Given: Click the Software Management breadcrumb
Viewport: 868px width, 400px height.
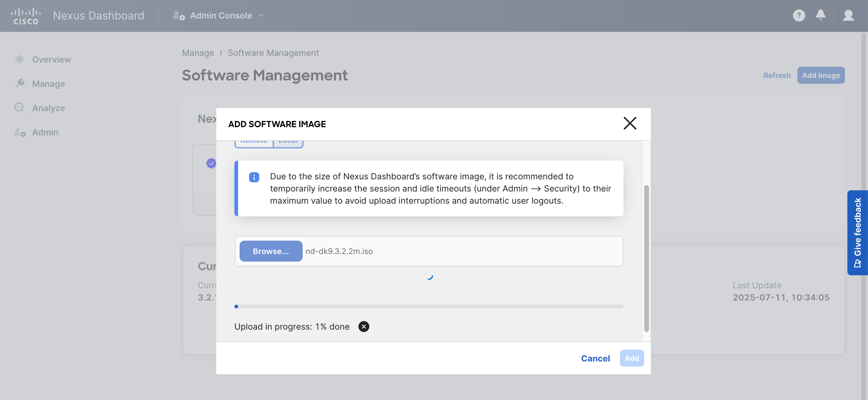Looking at the screenshot, I should coord(273,53).
